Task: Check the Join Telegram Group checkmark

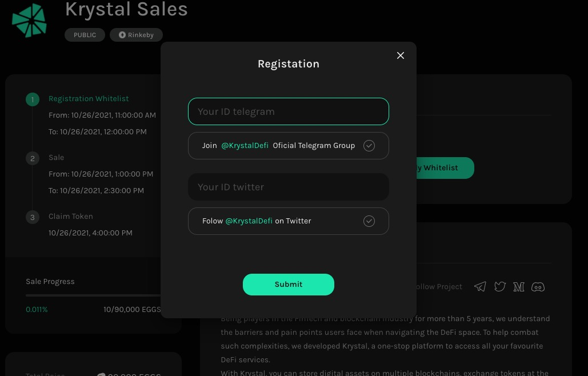Action: click(369, 146)
